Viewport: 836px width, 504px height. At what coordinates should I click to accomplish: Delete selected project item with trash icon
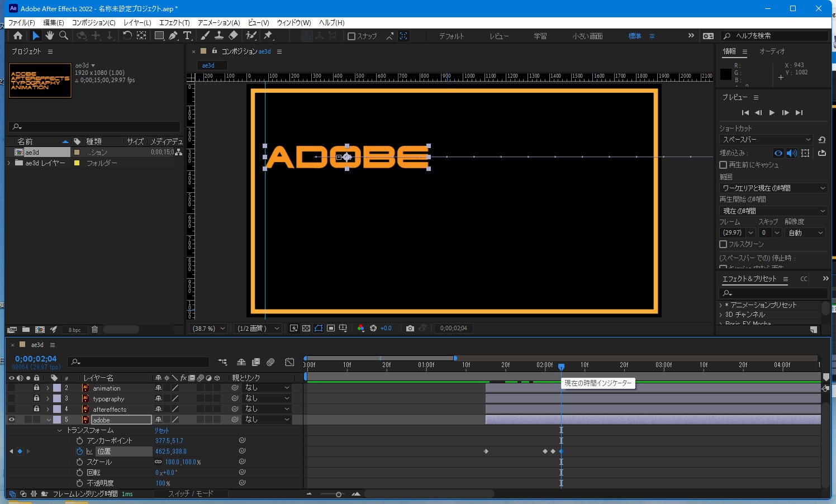coord(94,330)
